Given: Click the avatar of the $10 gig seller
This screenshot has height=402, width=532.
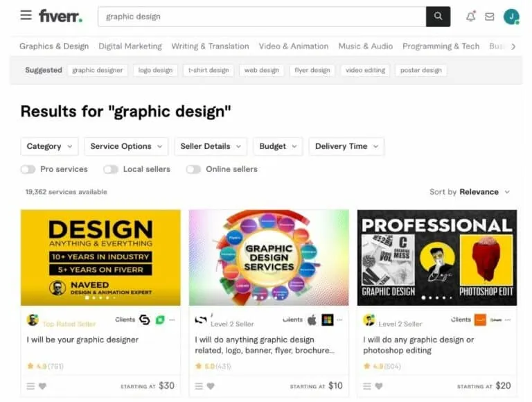Looking at the screenshot, I should (x=201, y=320).
